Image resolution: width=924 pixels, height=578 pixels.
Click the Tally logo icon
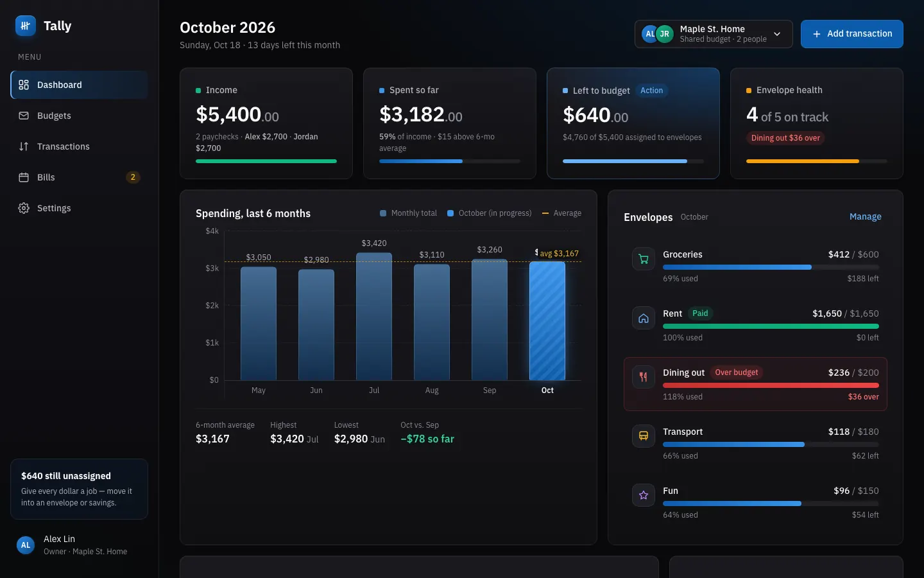26,26
